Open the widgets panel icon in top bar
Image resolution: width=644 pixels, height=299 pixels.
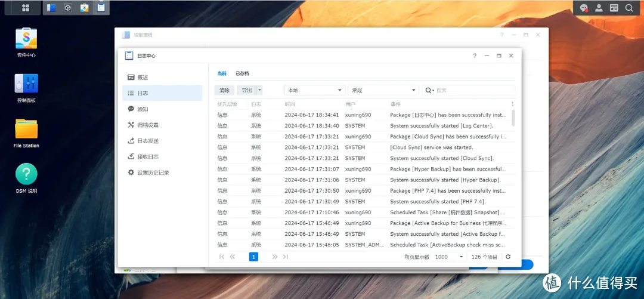pyautogui.click(x=614, y=8)
